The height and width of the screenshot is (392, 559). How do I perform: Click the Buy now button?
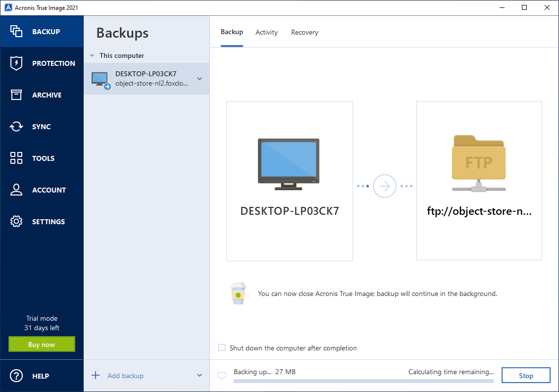(x=42, y=344)
